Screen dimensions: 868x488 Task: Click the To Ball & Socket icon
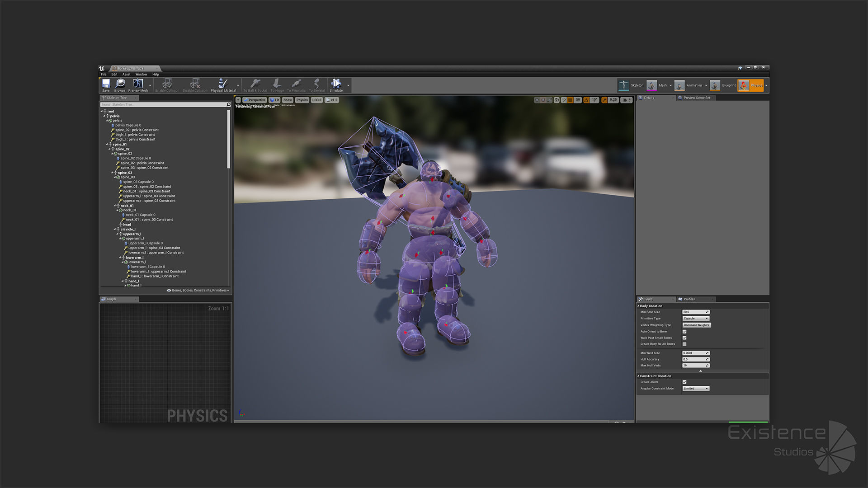pyautogui.click(x=255, y=84)
